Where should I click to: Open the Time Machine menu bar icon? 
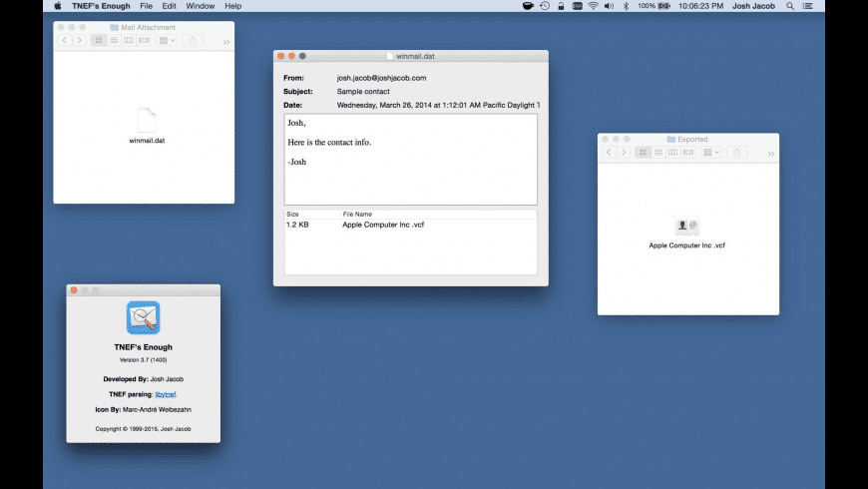coord(544,6)
